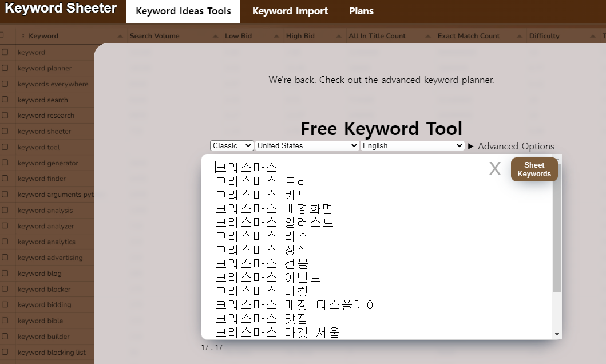Click the '17 : 17' counter text
The height and width of the screenshot is (364, 606).
212,347
